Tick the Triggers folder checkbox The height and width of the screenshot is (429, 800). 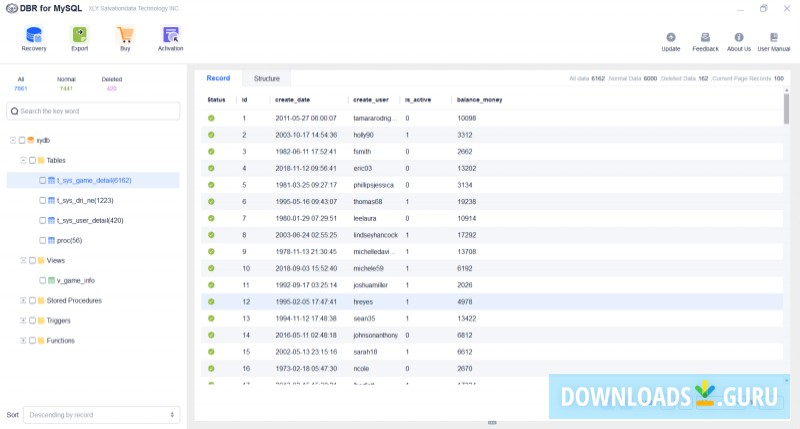tap(32, 320)
